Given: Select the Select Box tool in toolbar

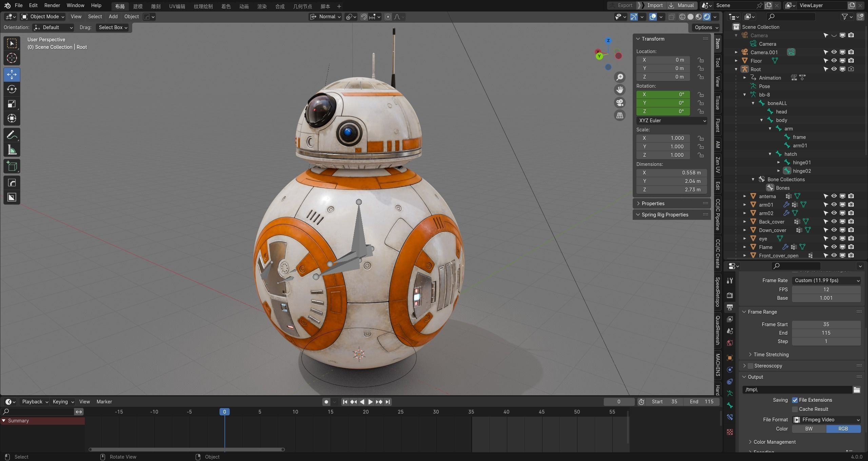Looking at the screenshot, I should (12, 43).
